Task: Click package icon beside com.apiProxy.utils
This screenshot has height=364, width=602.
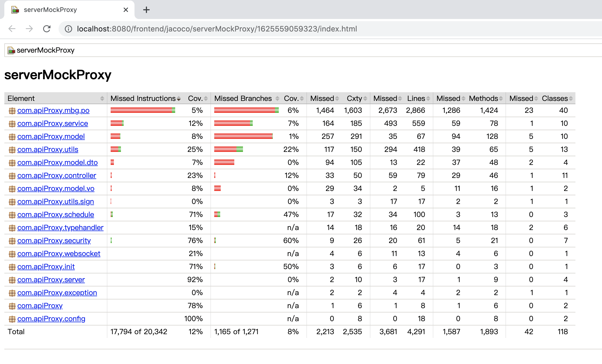Action: (12, 150)
